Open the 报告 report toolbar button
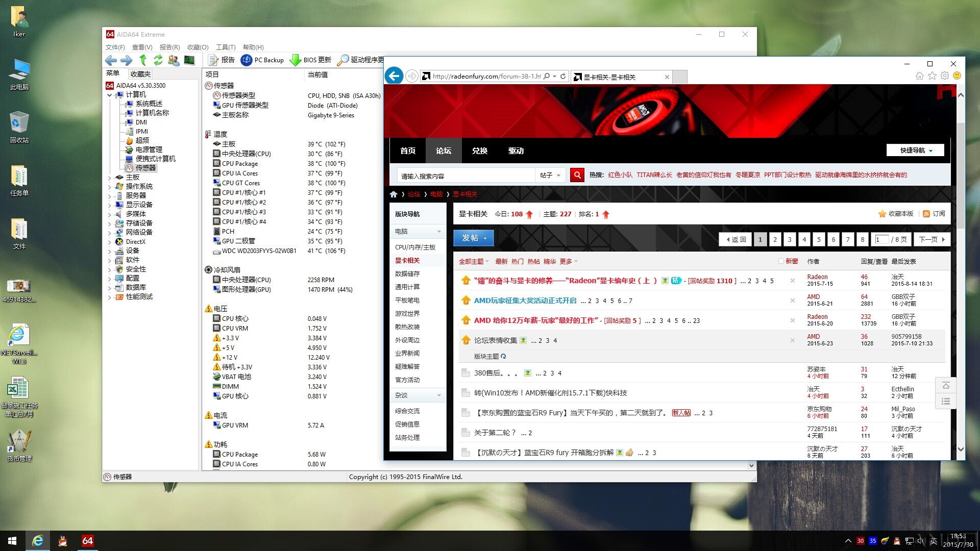Screen dimensions: 980x551 [x=222, y=60]
